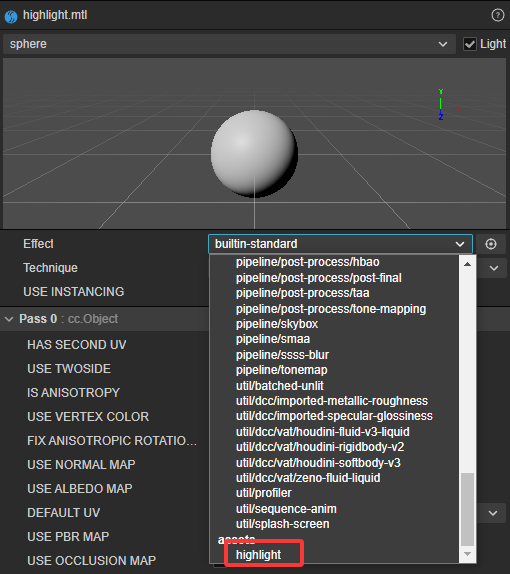Choose util/dcc/imported-specular-glossiness effect
The image size is (510, 574).
[334, 416]
